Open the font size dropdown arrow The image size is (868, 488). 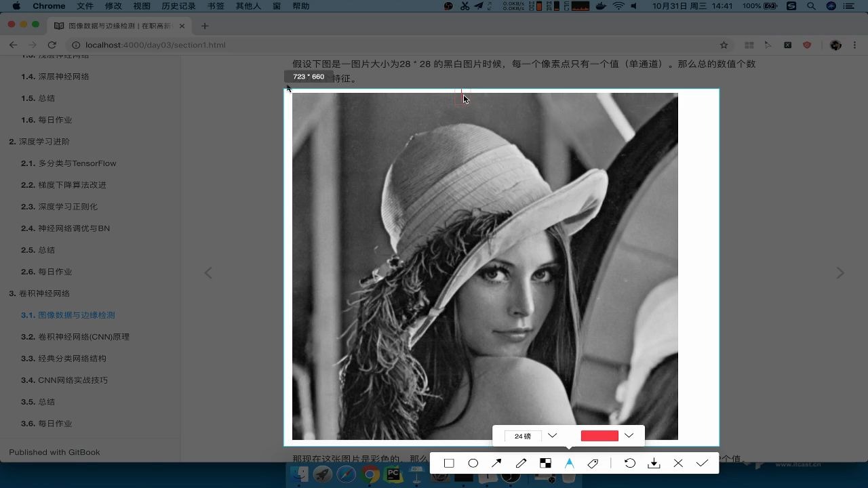pyautogui.click(x=552, y=436)
